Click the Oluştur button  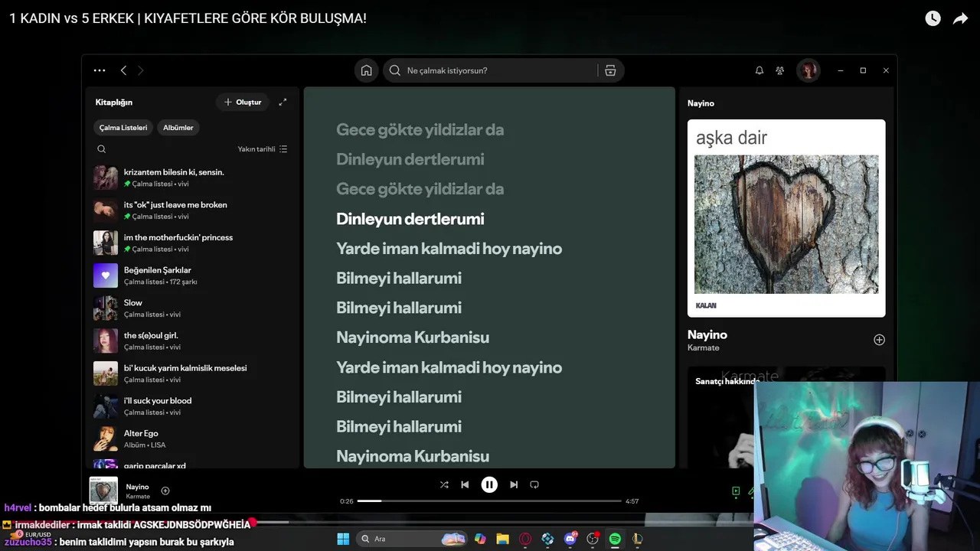coord(243,102)
